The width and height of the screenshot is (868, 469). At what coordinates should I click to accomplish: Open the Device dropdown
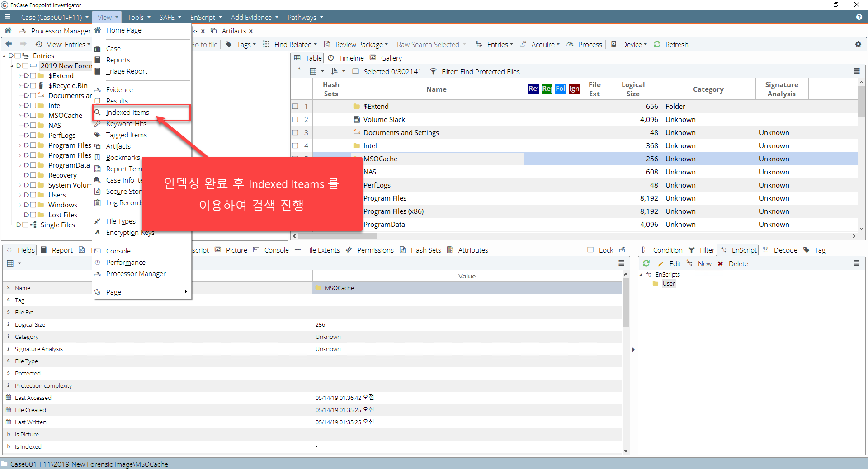coord(634,44)
